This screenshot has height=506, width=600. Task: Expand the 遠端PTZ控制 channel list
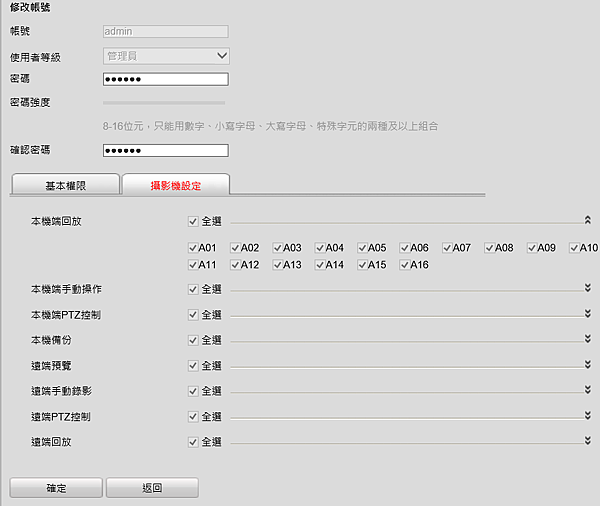587,415
